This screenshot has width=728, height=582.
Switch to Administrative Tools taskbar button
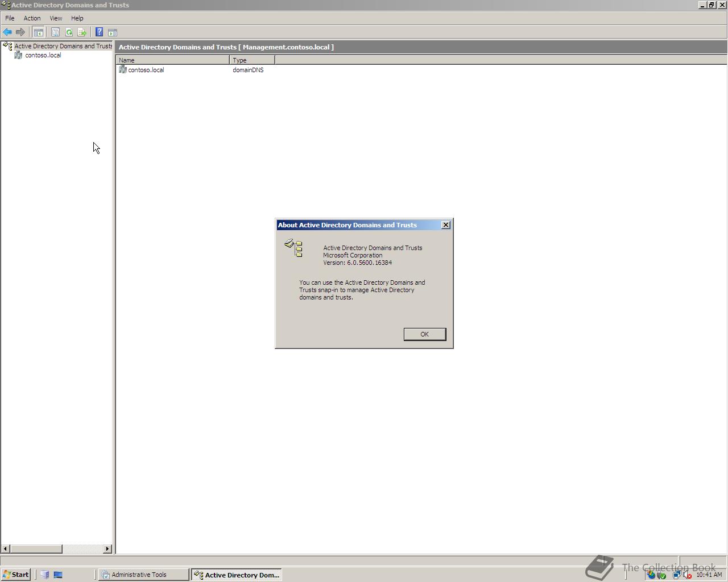click(143, 575)
